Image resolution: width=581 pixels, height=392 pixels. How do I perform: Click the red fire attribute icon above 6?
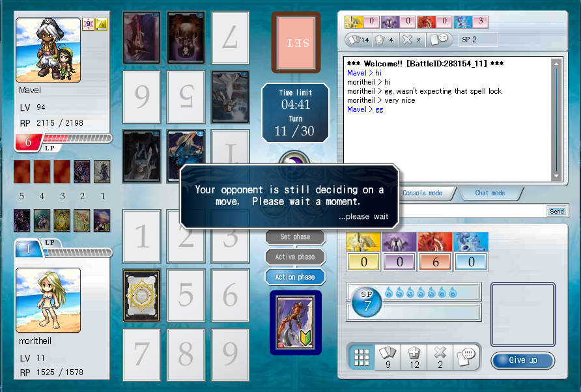[434, 242]
